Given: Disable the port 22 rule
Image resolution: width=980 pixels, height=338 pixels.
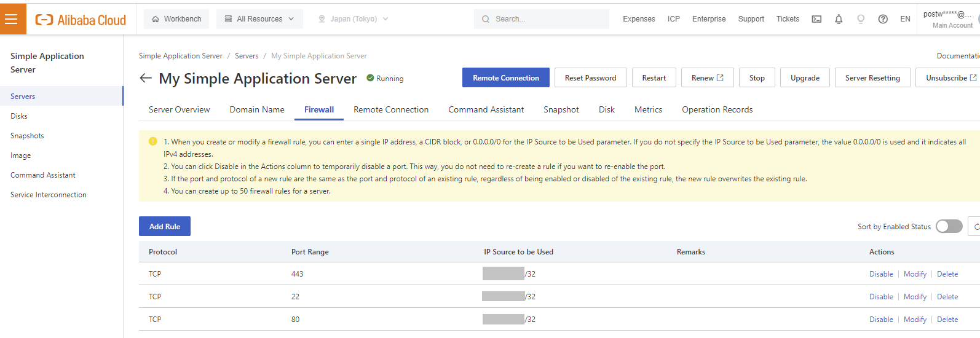Looking at the screenshot, I should (x=881, y=297).
